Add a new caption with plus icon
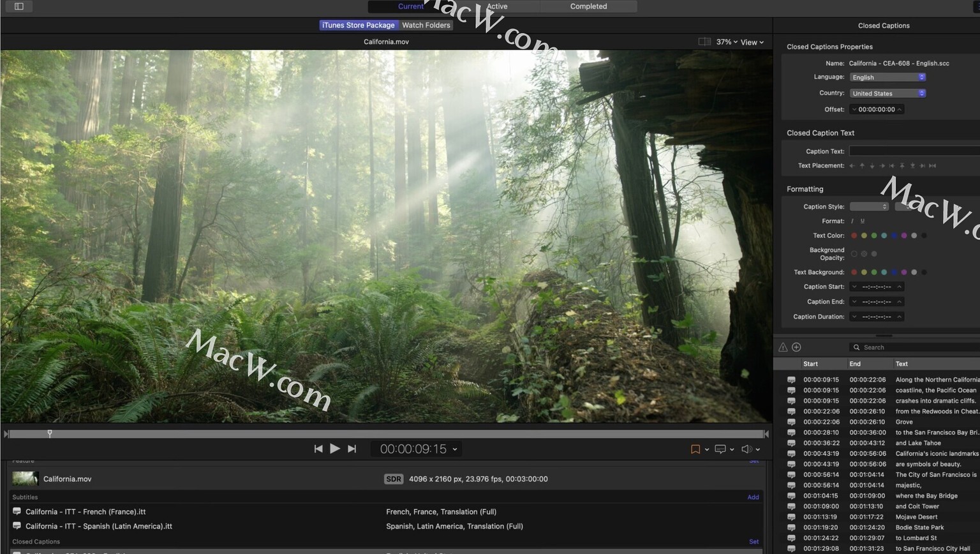 (x=796, y=347)
